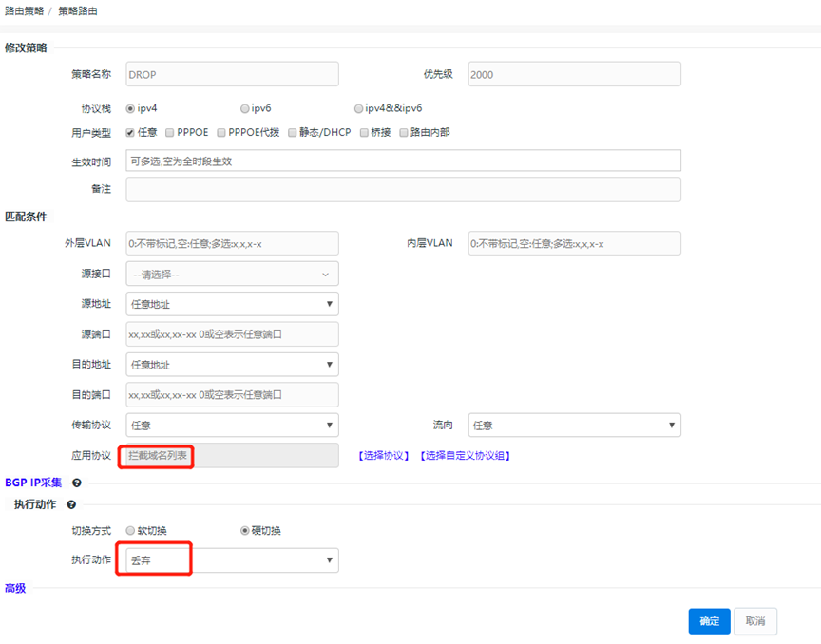Enable 路由内部 checkbox

point(404,132)
